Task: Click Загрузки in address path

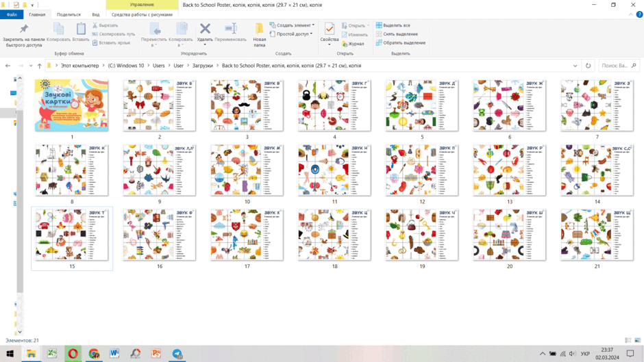Action: tap(203, 66)
